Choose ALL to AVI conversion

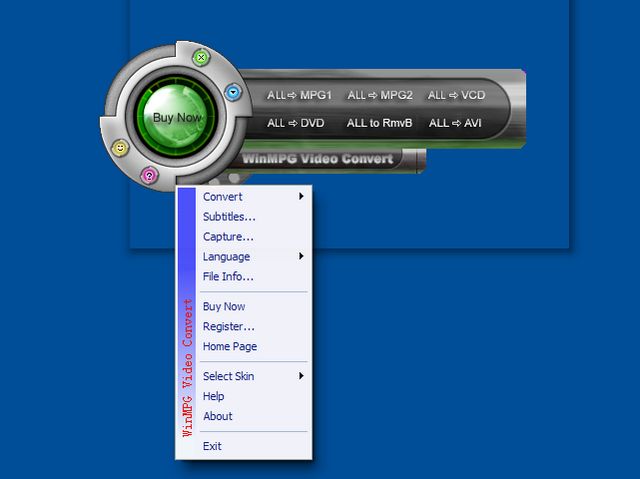[x=455, y=123]
